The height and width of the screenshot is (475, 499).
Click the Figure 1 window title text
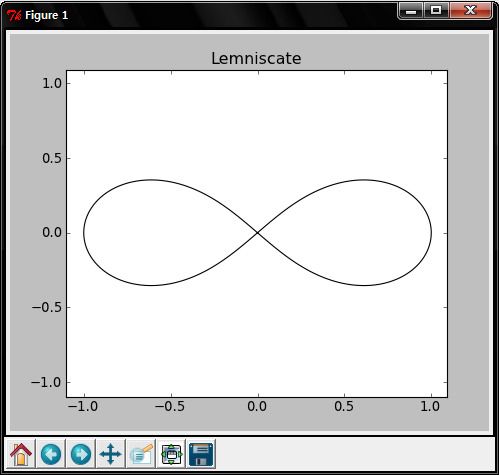[47, 15]
